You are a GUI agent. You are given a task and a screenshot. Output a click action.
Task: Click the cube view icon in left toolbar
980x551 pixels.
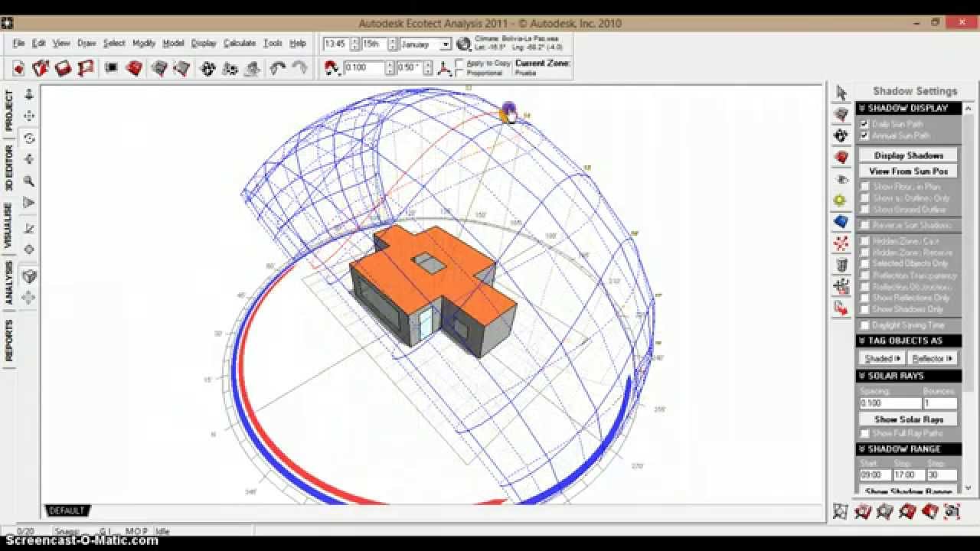click(x=29, y=276)
